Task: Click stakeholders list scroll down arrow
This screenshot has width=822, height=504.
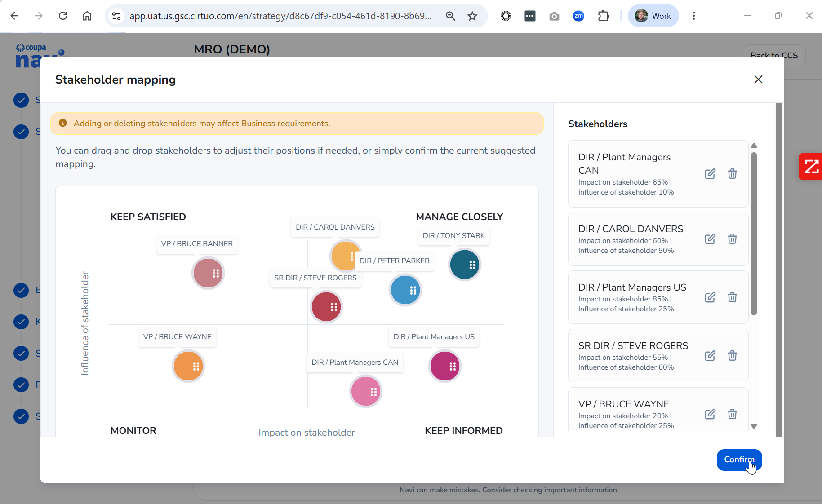Action: pos(754,426)
